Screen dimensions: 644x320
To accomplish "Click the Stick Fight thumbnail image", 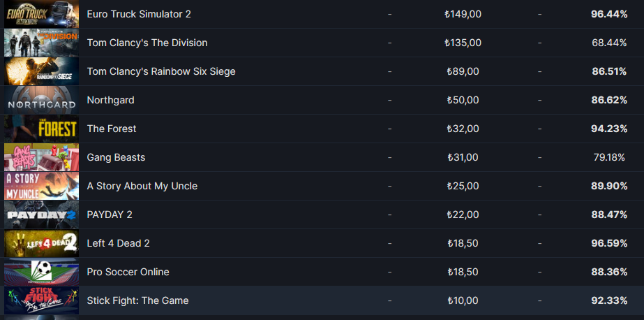I will pos(41,300).
